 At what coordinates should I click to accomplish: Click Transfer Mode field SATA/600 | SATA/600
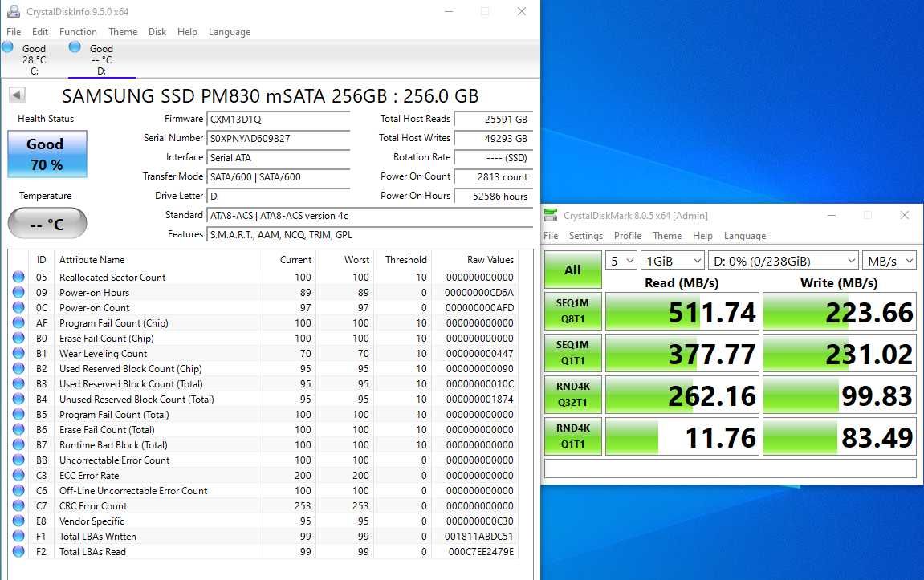(278, 176)
